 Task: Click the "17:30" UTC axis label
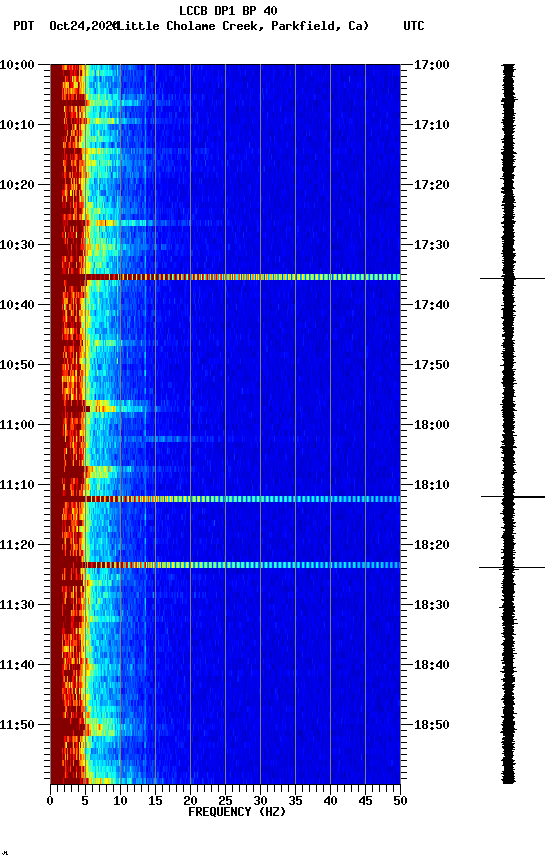tap(432, 245)
